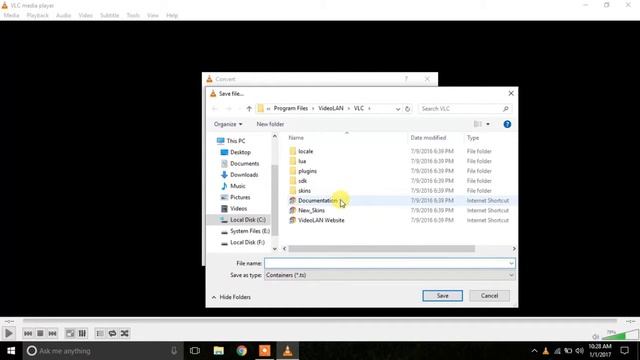Toggle fullscreen video button in VLC
This screenshot has height=360, width=640.
(x=70, y=333)
